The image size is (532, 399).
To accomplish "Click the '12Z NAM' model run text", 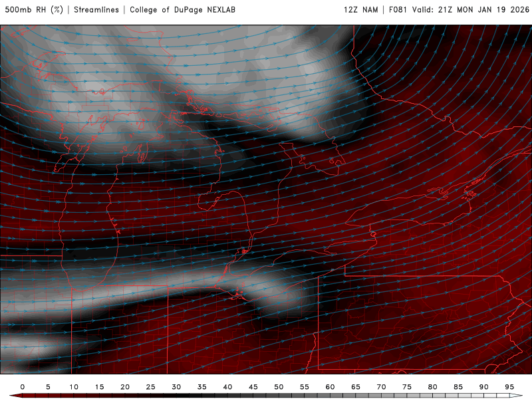I will (361, 10).
